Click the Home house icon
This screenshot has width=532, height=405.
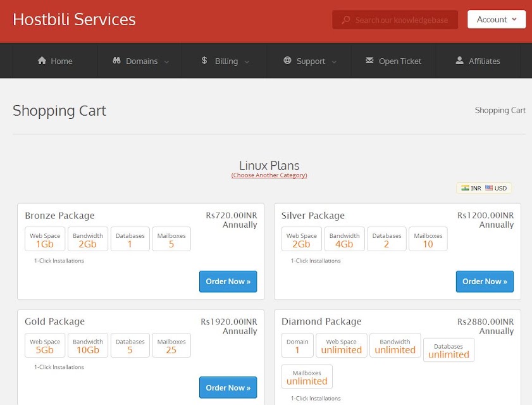(x=42, y=60)
